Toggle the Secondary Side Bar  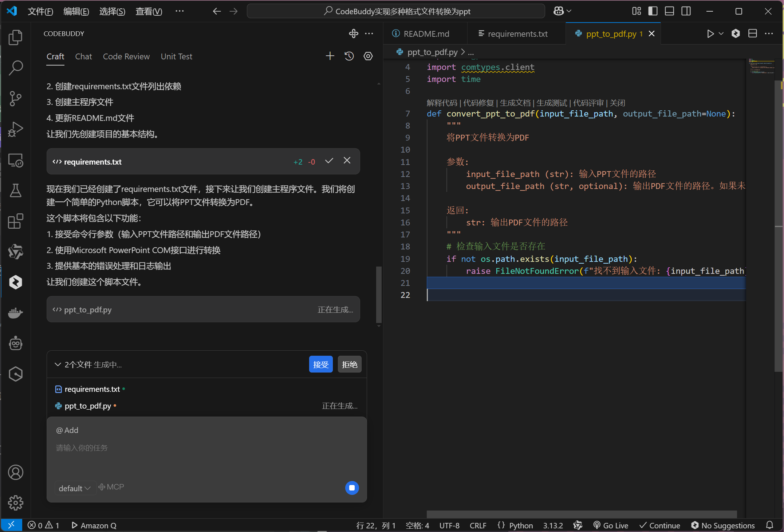(x=686, y=11)
